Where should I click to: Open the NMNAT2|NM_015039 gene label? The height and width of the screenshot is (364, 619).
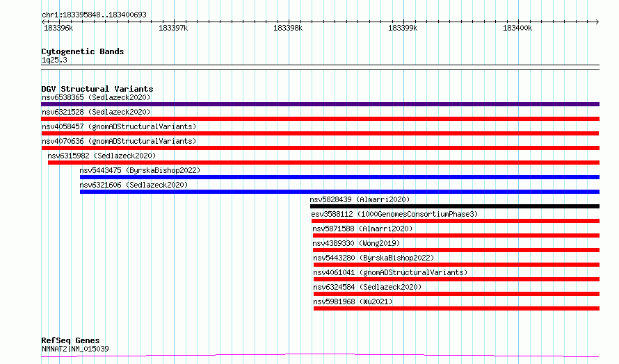[75, 349]
